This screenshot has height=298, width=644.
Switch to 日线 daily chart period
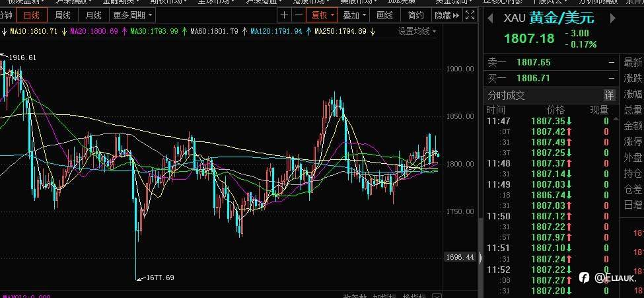click(32, 16)
